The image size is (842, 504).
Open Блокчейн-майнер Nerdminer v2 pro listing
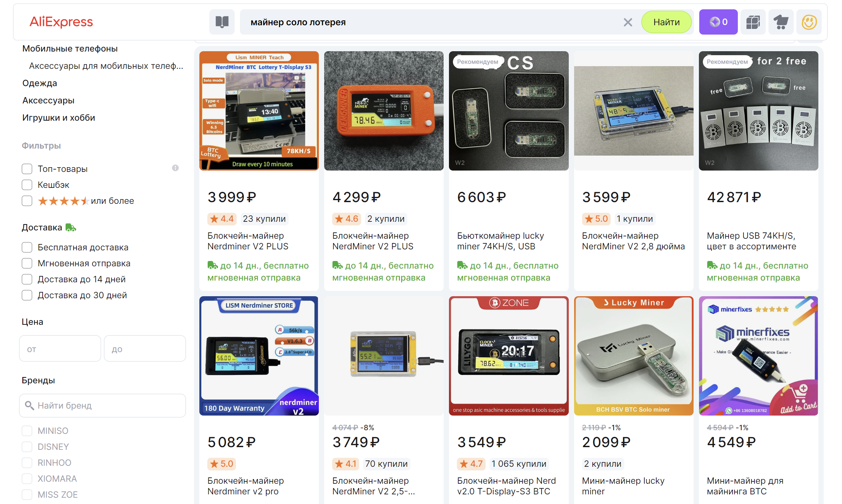[245, 486]
